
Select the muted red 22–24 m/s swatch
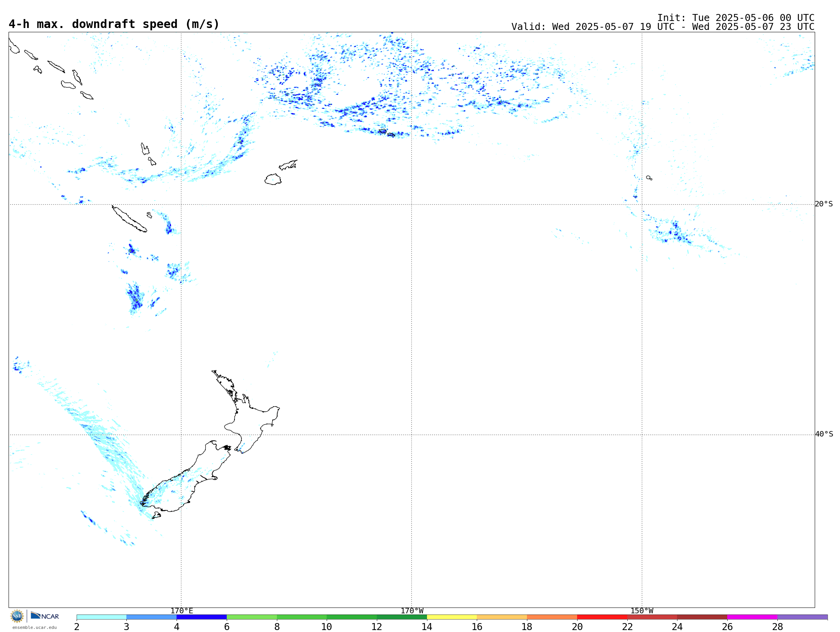[x=652, y=617]
